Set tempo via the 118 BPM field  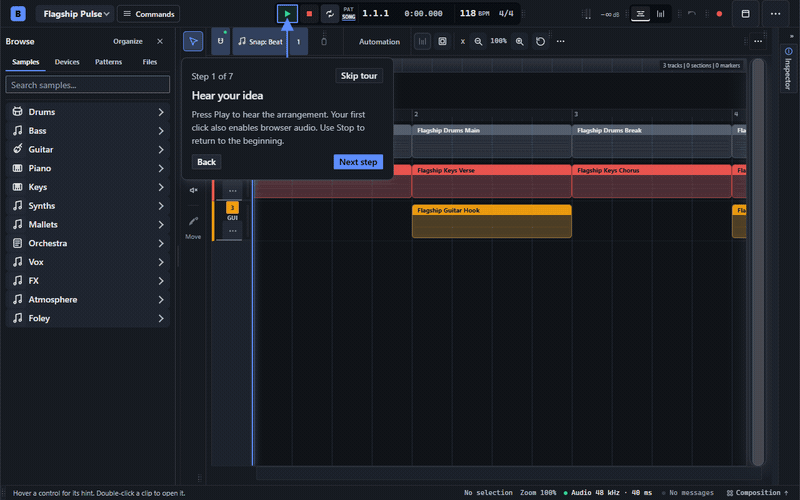(474, 13)
